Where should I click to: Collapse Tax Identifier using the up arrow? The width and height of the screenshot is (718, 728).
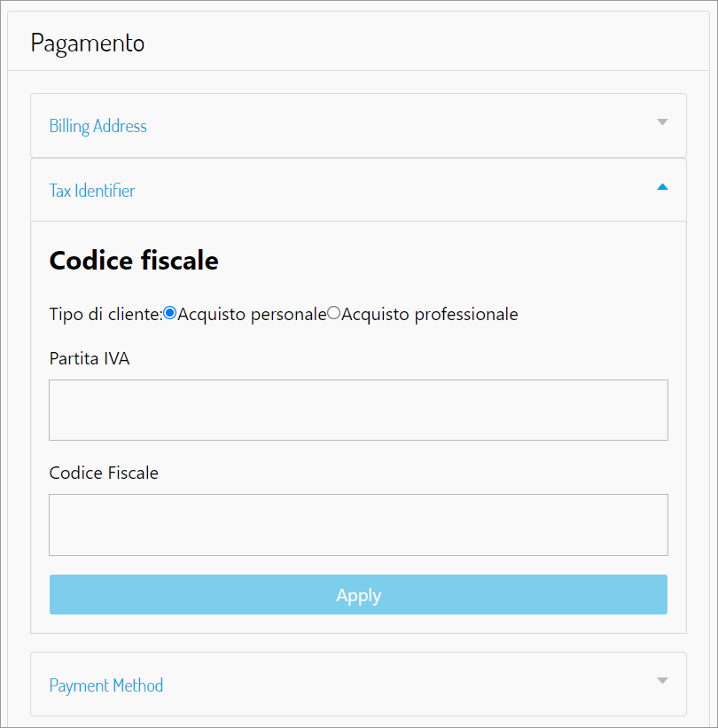point(662,187)
